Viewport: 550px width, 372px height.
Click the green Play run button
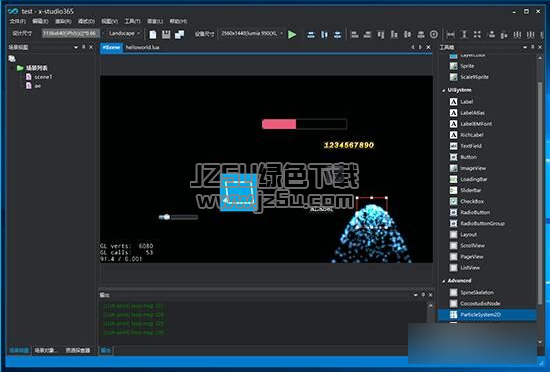pyautogui.click(x=292, y=34)
